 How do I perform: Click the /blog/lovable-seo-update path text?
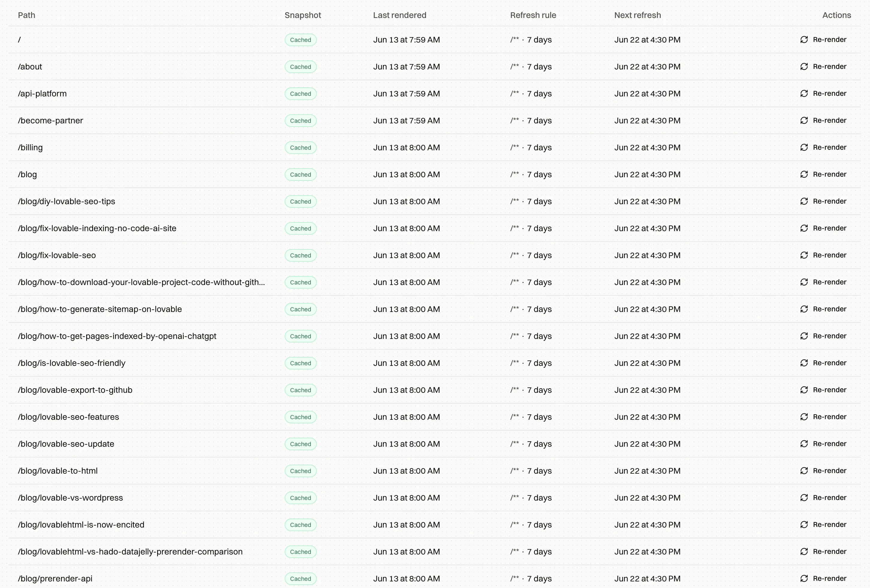[66, 444]
